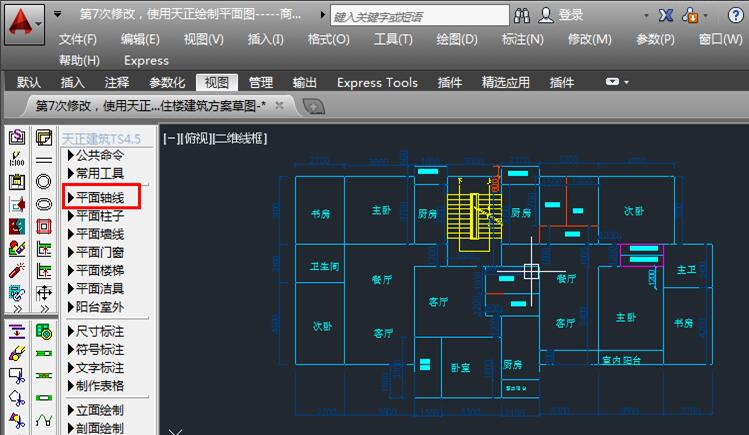Click the keyword search input field
This screenshot has height=435, width=749.
(x=413, y=16)
